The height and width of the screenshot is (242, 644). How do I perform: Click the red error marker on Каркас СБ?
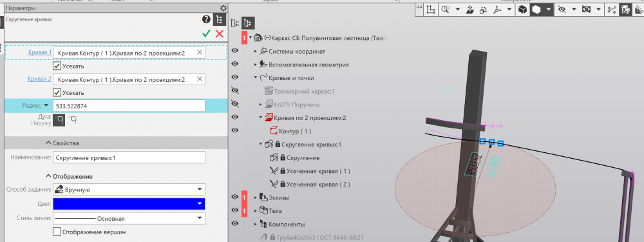pos(244,38)
